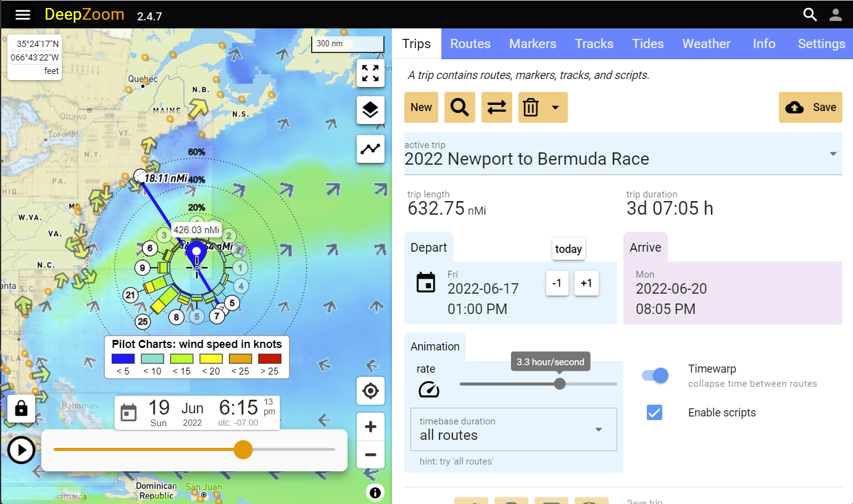Open the Settings tab

click(x=822, y=44)
